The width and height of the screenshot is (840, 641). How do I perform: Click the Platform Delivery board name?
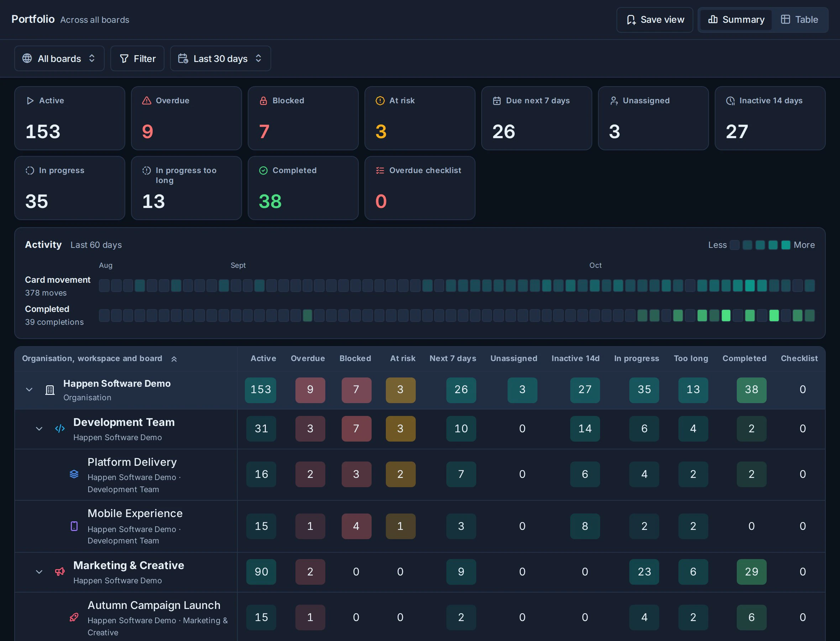tap(132, 462)
